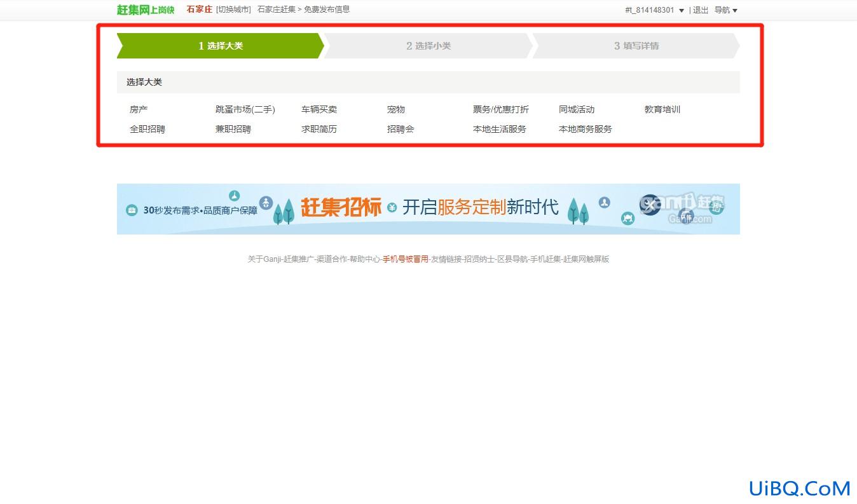This screenshot has width=857, height=504.
Task: Log out via the 退出 link
Action: point(701,10)
